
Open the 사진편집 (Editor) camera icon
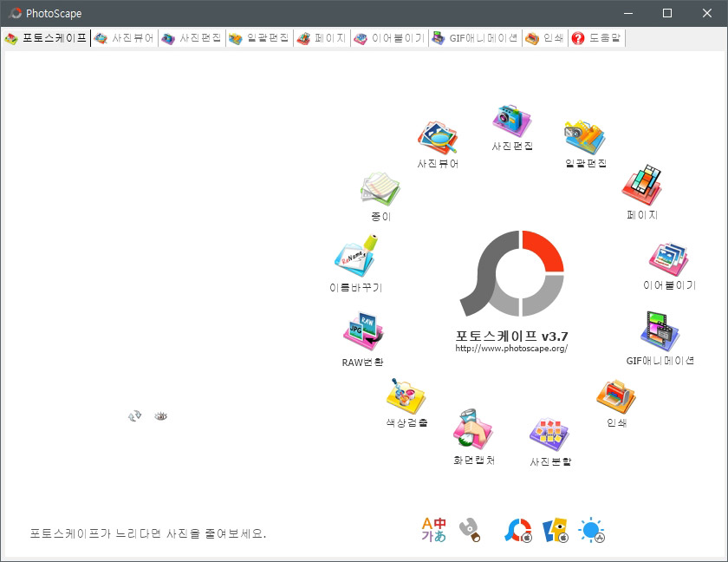[x=512, y=121]
